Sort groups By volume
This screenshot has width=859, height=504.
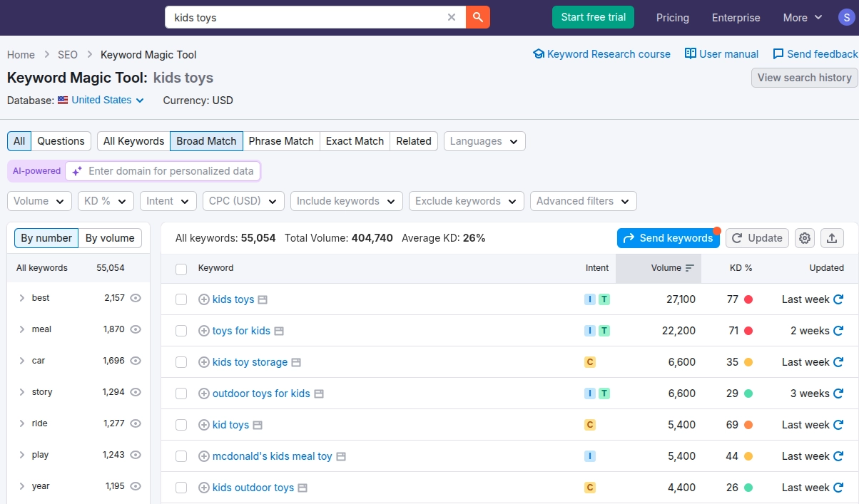[x=110, y=238]
